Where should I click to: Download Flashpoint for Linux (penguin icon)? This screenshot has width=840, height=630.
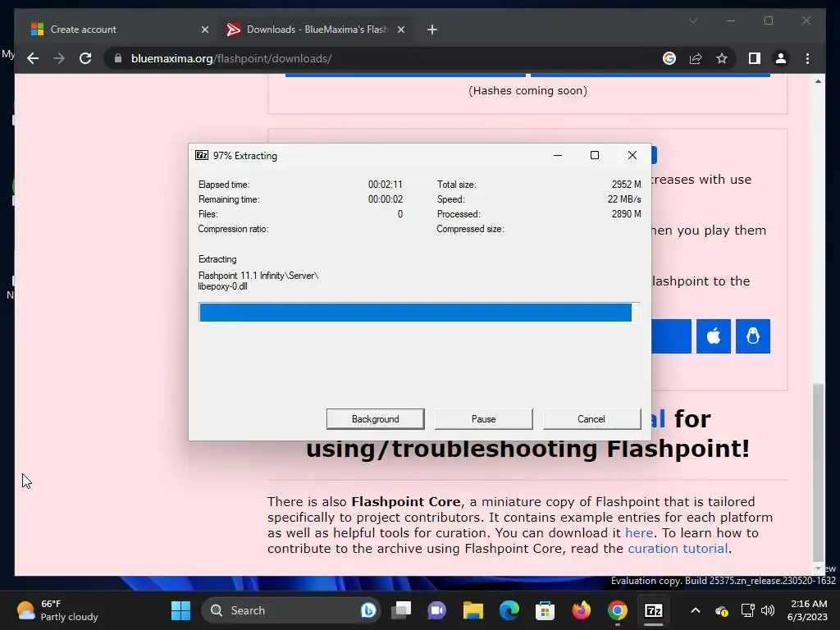tap(753, 336)
